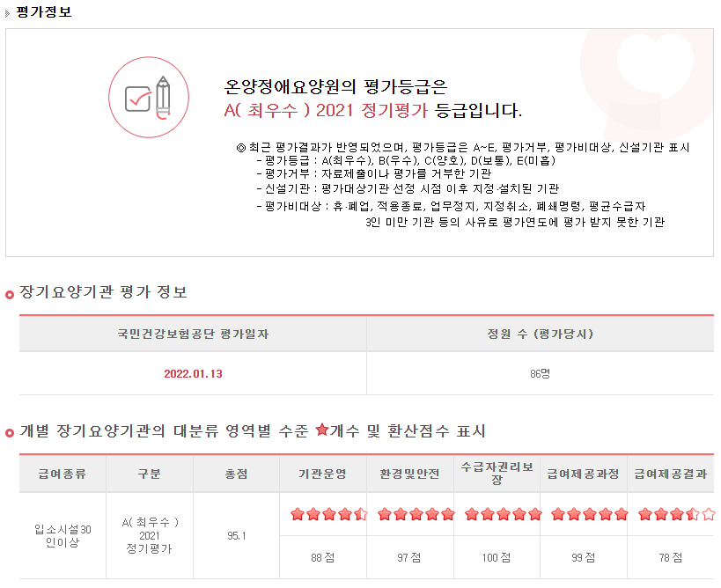Click the 88 점 score cell

[x=323, y=558]
